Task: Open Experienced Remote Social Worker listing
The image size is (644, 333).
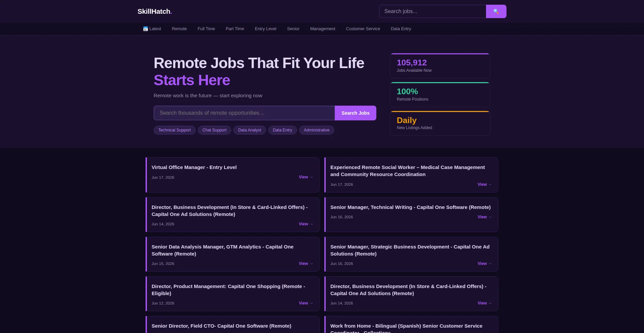Action: (408, 171)
